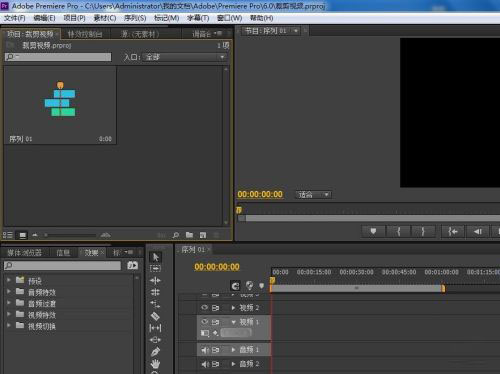Switch to the 媒体浏览器 tab
This screenshot has height=374, width=500.
pyautogui.click(x=24, y=253)
